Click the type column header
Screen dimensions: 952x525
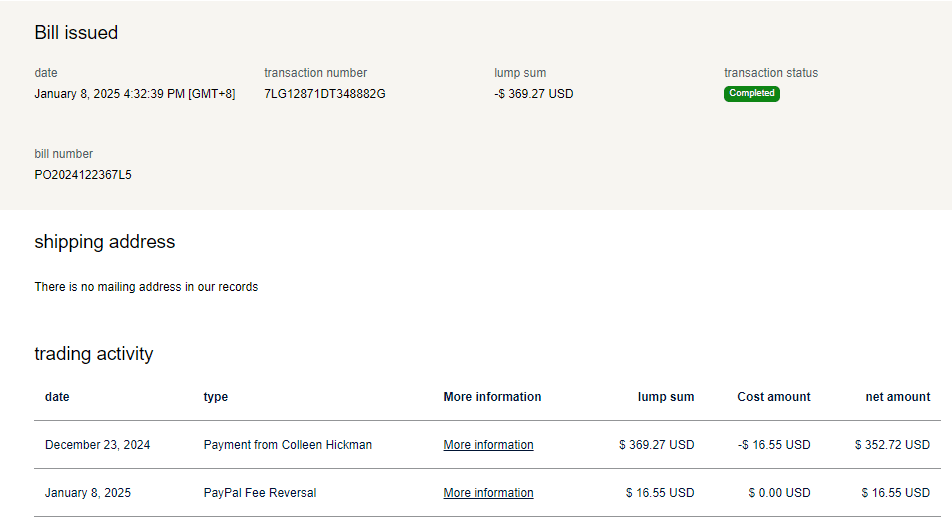215,397
